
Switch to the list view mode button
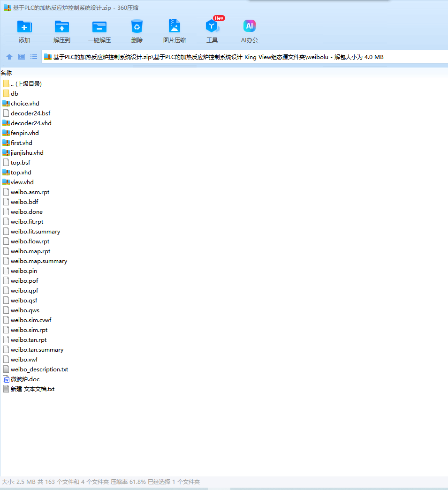pos(34,57)
